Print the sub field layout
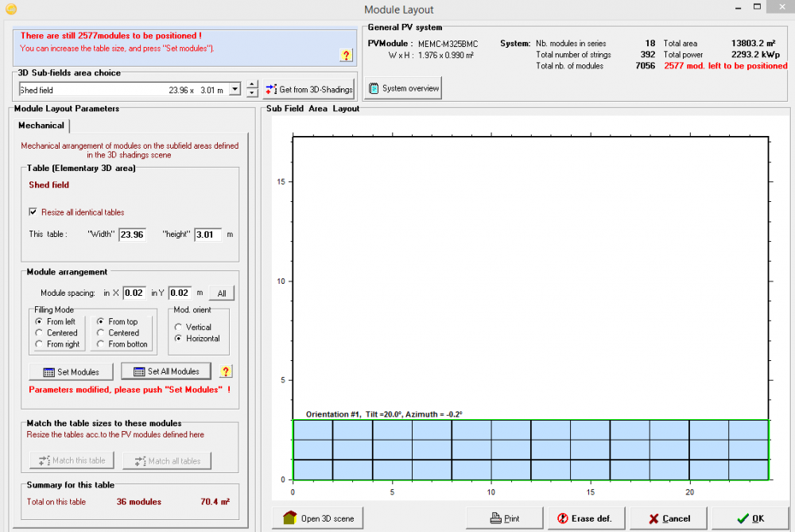795x532 pixels. 505,518
